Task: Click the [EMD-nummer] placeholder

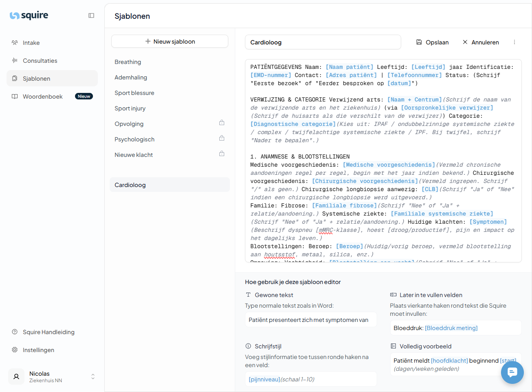Action: (x=271, y=75)
